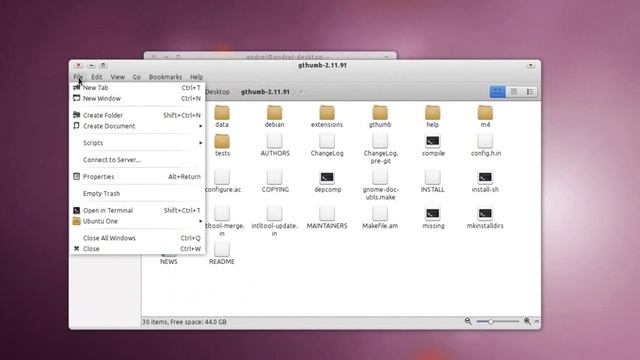Click the Desktop breadcrumb button
The width and height of the screenshot is (640, 360).
tap(218, 92)
